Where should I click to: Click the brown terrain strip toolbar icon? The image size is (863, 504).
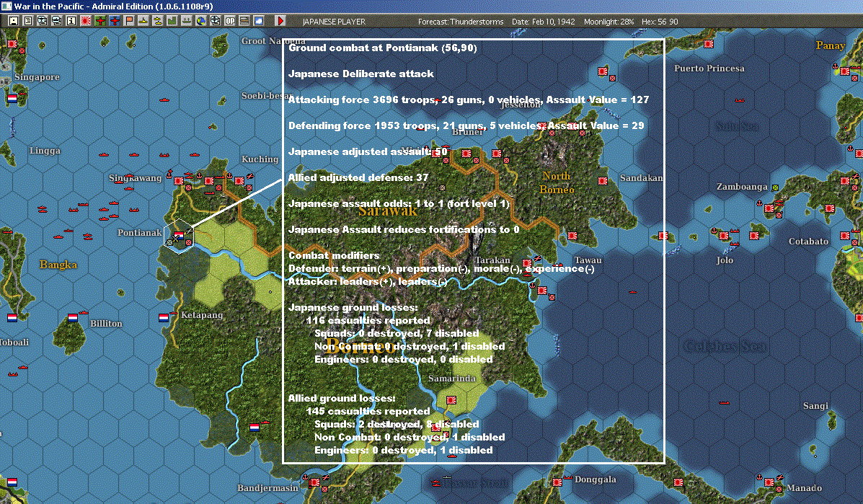click(x=244, y=21)
